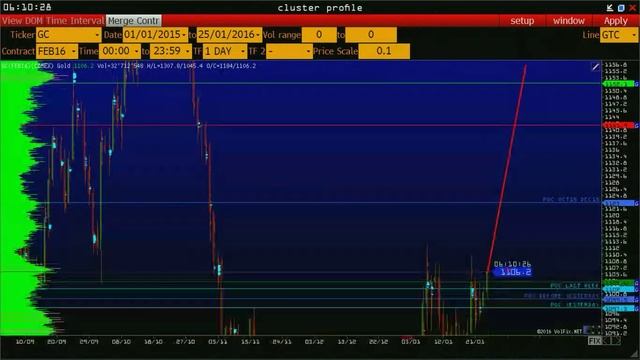640x360 pixels.
Task: Click the POC yesterday cyan marker
Action: point(620,309)
